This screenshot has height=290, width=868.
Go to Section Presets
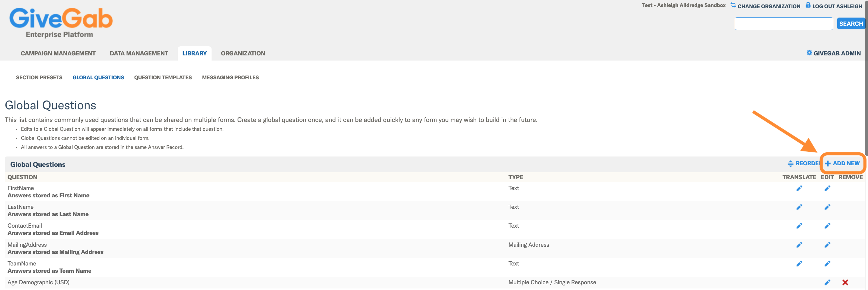click(39, 78)
